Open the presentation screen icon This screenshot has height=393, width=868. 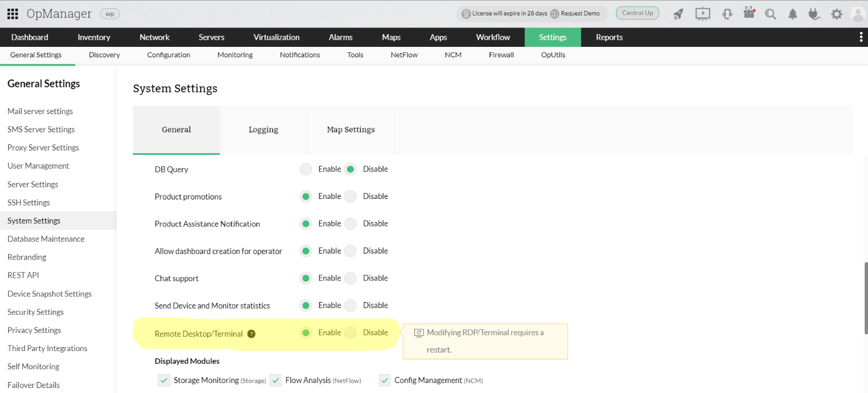point(703,14)
